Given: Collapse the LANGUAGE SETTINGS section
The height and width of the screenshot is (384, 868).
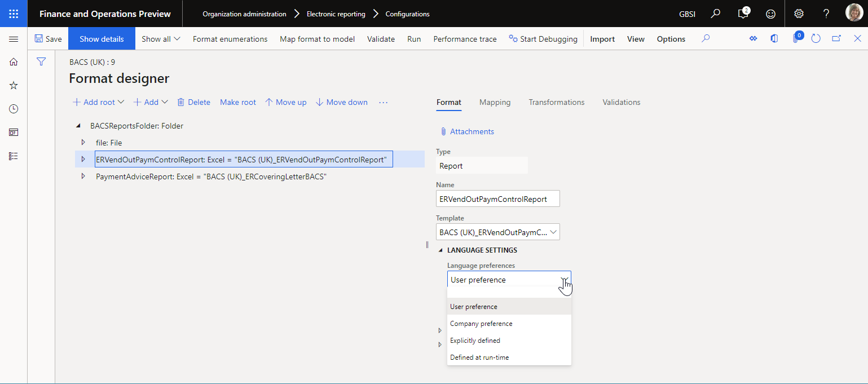Looking at the screenshot, I should coord(440,250).
